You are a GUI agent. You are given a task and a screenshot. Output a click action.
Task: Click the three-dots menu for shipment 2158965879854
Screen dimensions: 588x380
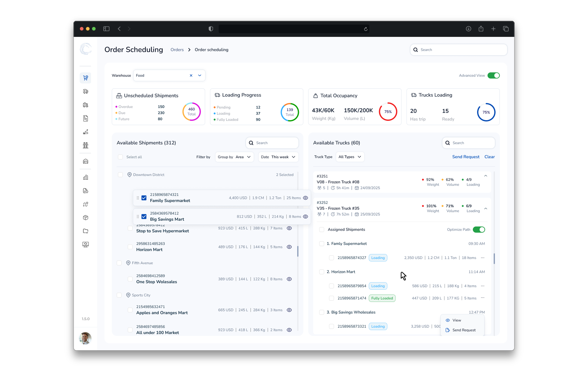(x=482, y=286)
